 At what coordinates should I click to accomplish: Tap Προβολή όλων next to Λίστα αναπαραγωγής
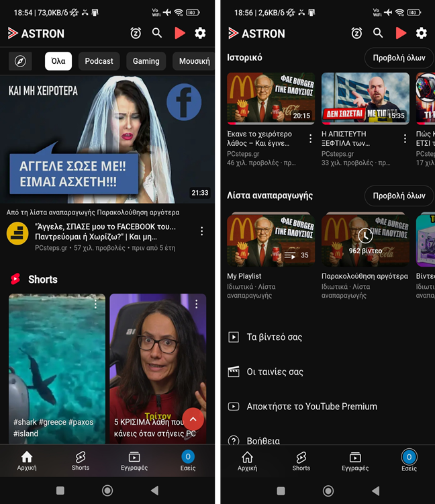pyautogui.click(x=399, y=196)
